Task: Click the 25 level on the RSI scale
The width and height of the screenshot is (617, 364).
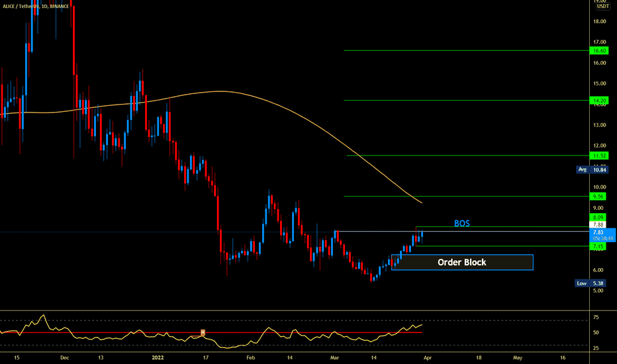Action: click(596, 348)
